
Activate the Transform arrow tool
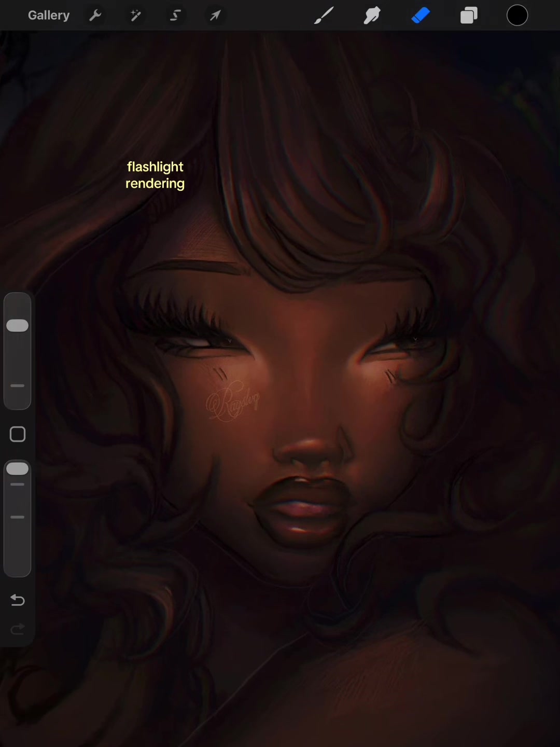pos(215,16)
